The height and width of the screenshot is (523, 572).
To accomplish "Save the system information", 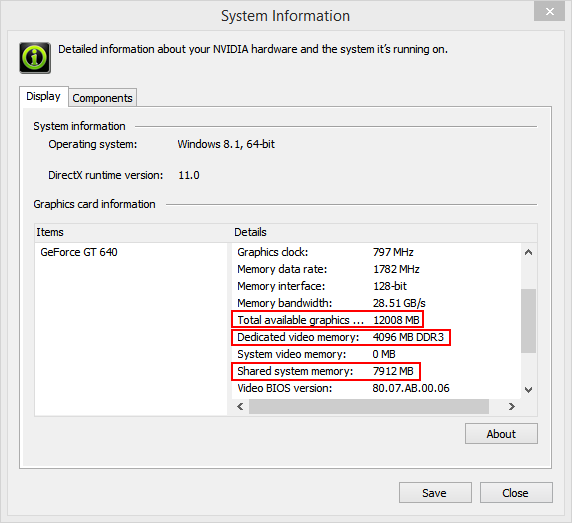I will [x=435, y=493].
